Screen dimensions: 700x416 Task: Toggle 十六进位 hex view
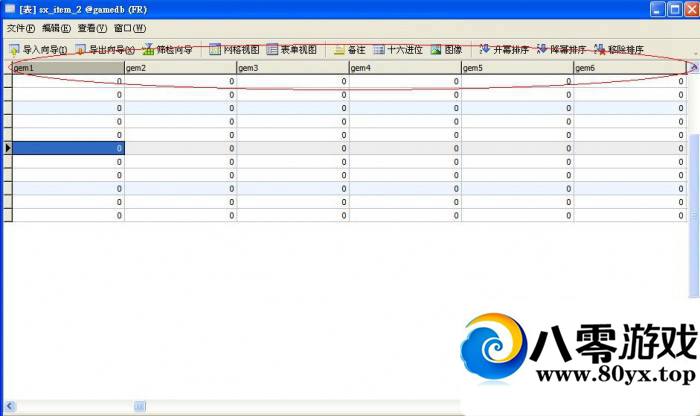(x=379, y=49)
